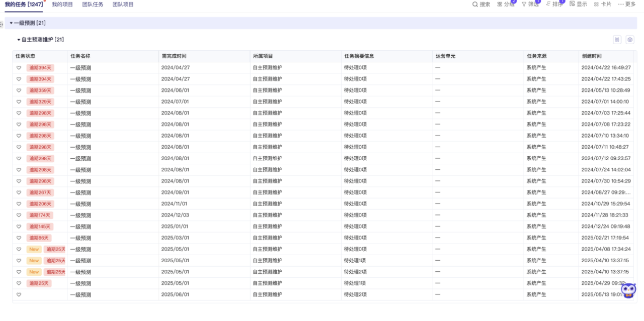Toggle heart on the 逾期86天 task row

(x=19, y=238)
